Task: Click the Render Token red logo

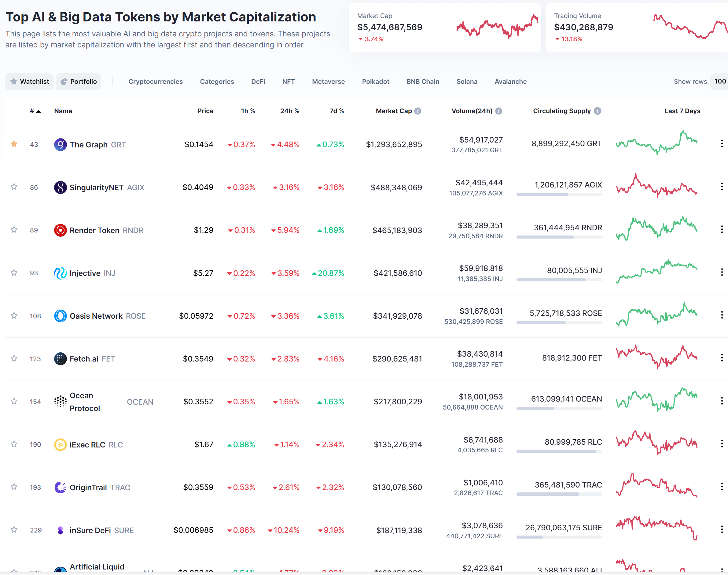Action: pos(60,230)
